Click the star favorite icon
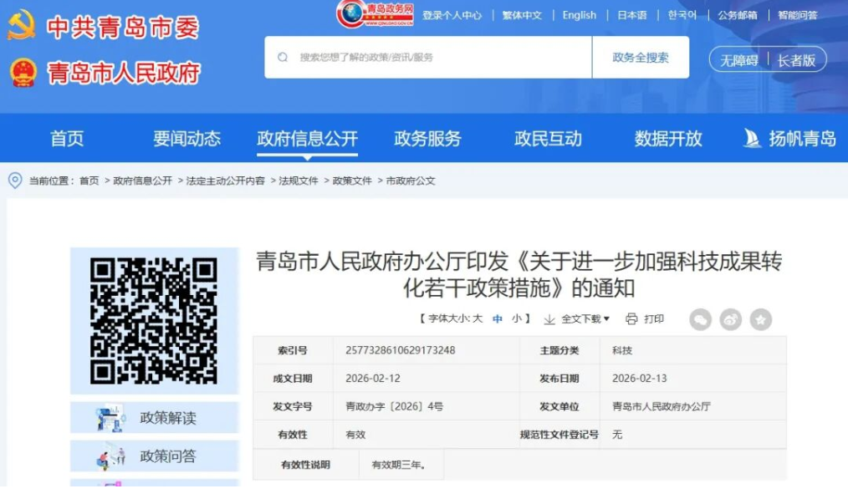The height and width of the screenshot is (504, 848). (x=760, y=319)
